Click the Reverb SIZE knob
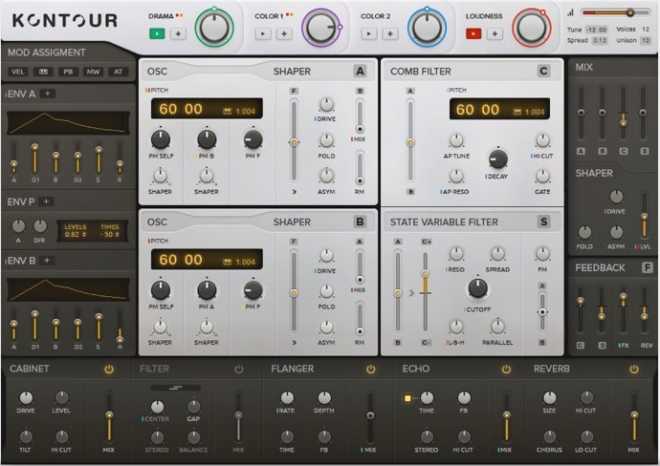 click(549, 397)
